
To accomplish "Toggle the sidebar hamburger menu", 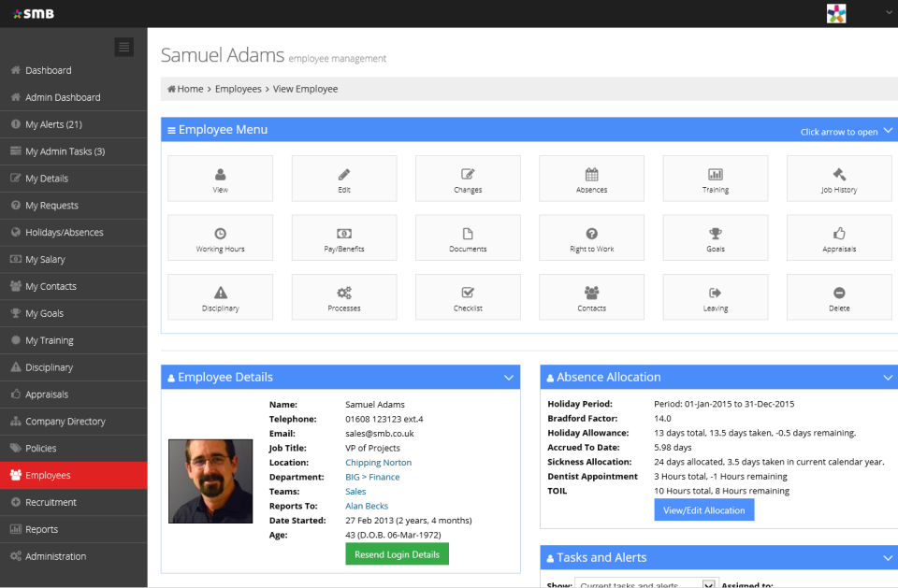I will [123, 47].
